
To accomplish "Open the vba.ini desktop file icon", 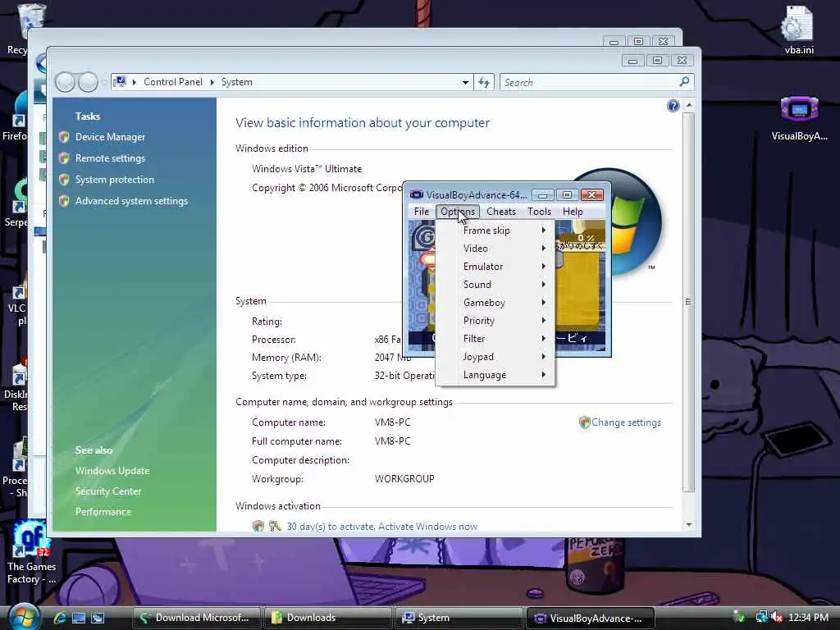I will 798,30.
